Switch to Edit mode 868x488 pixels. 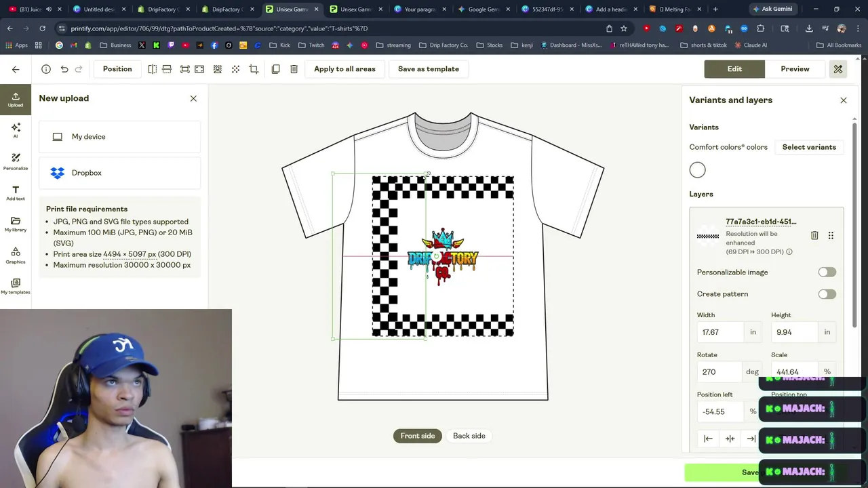pyautogui.click(x=734, y=69)
